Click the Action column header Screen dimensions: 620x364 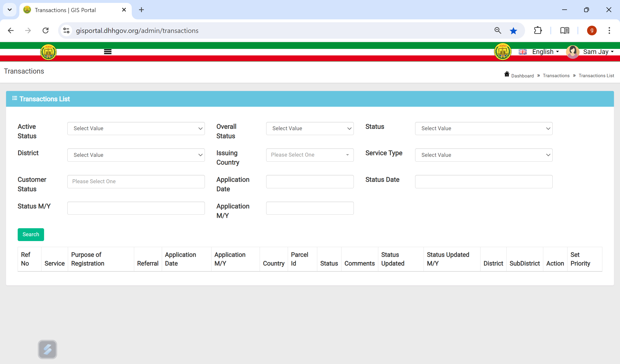click(555, 259)
